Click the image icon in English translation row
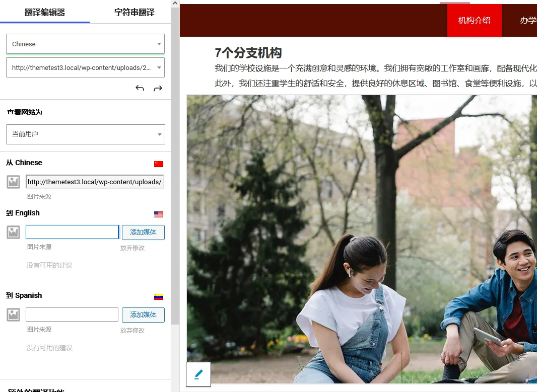The image size is (537, 392). click(14, 232)
